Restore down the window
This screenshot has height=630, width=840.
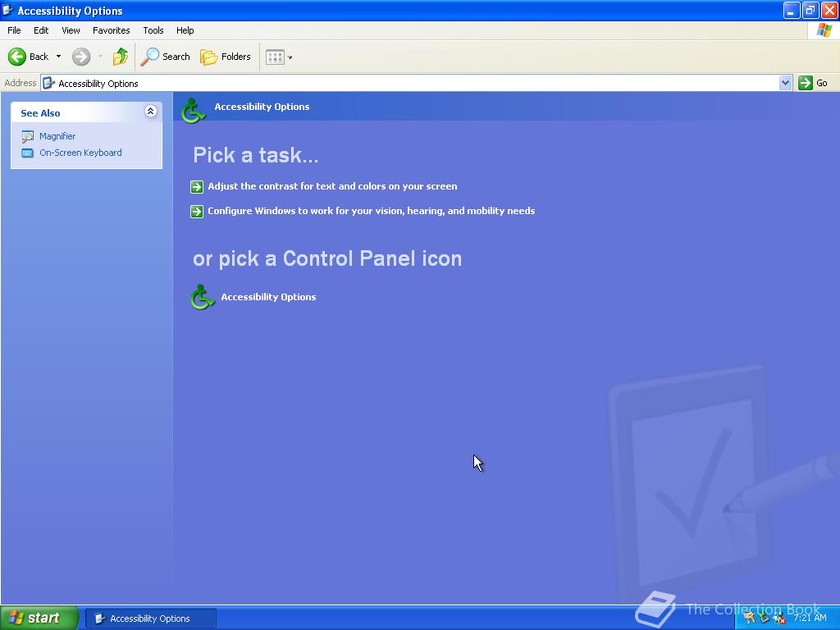pyautogui.click(x=810, y=10)
